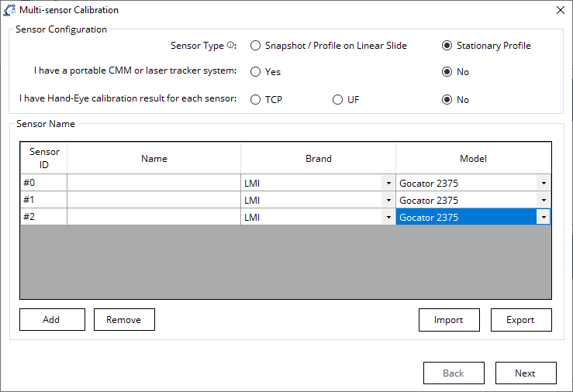Open Brand dropdown for sensor #1
Screen dimensions: 573x392
pos(388,200)
